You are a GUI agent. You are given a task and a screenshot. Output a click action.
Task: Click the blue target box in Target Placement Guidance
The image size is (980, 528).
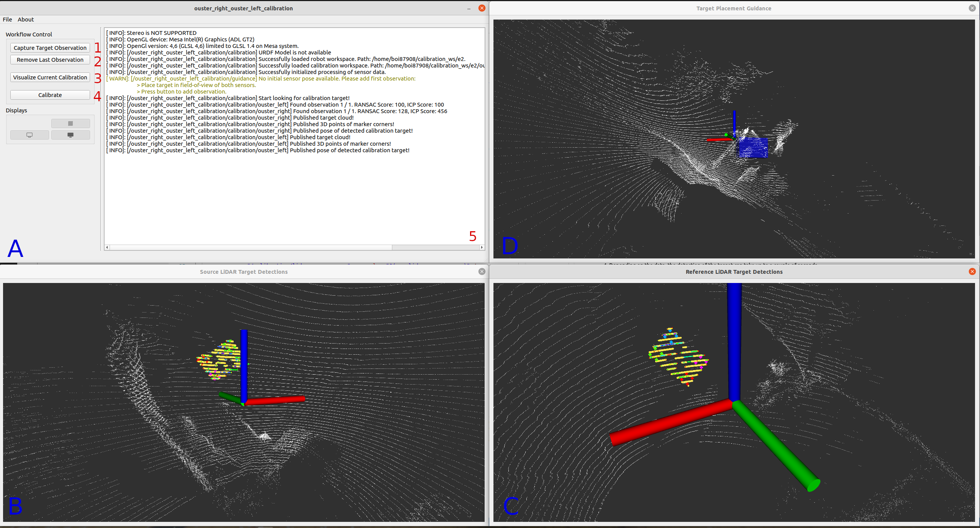tap(753, 148)
